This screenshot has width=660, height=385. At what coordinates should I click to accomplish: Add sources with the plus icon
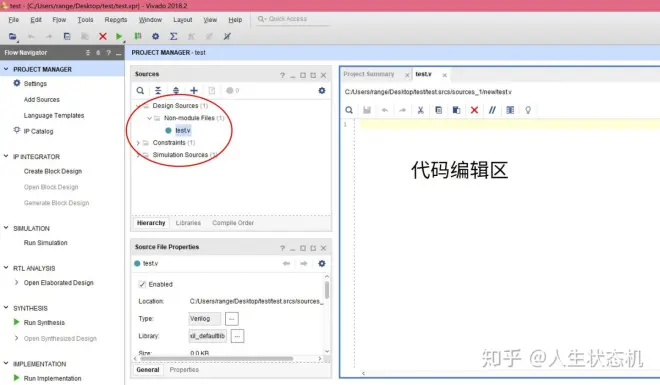(x=194, y=90)
